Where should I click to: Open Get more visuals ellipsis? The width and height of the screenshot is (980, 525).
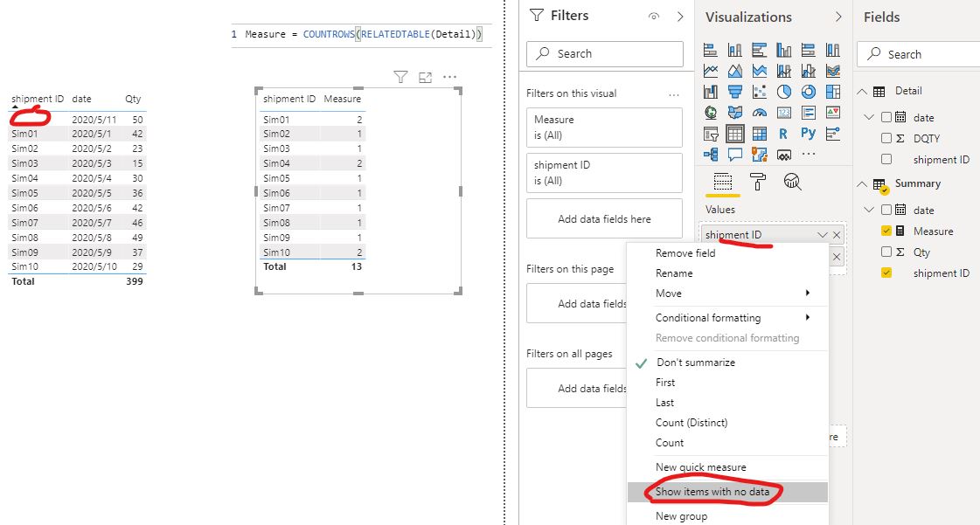tap(808, 155)
